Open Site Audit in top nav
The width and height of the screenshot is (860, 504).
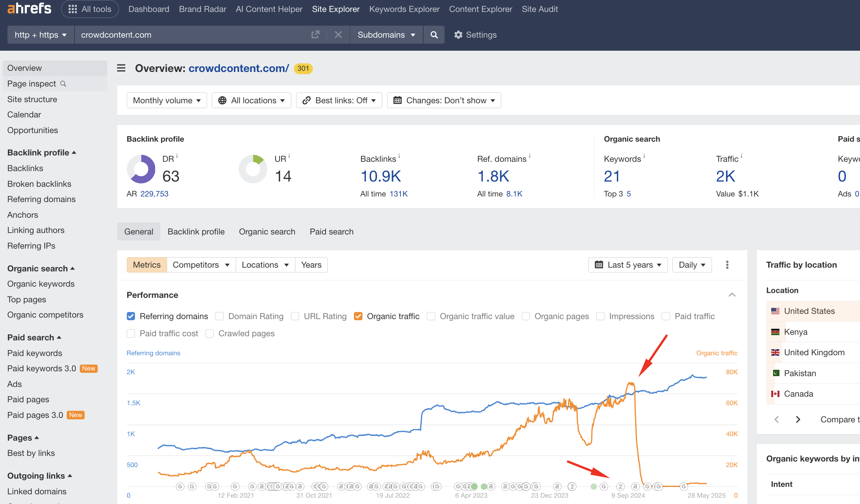[540, 9]
